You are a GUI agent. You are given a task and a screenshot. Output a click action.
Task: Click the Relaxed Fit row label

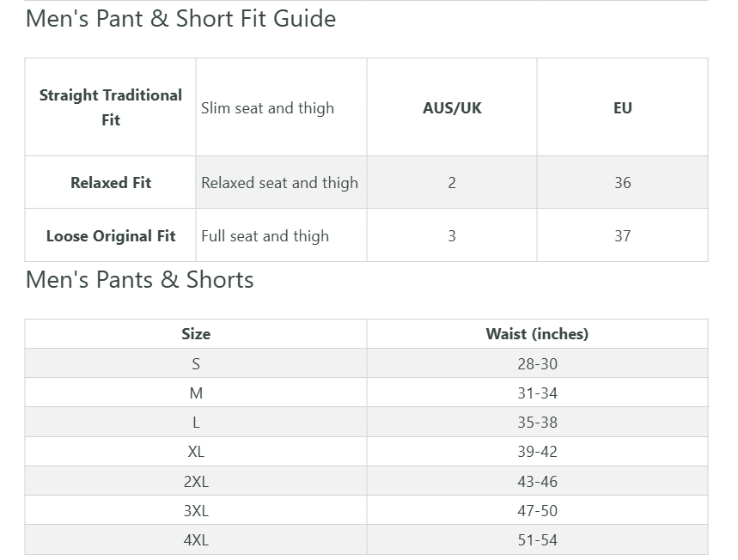pos(111,183)
